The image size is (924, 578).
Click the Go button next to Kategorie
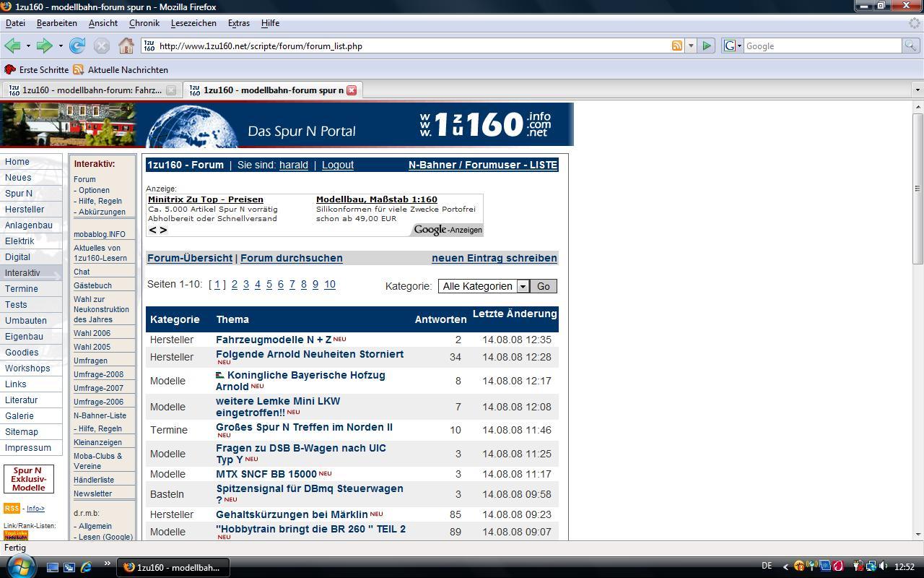[543, 286]
